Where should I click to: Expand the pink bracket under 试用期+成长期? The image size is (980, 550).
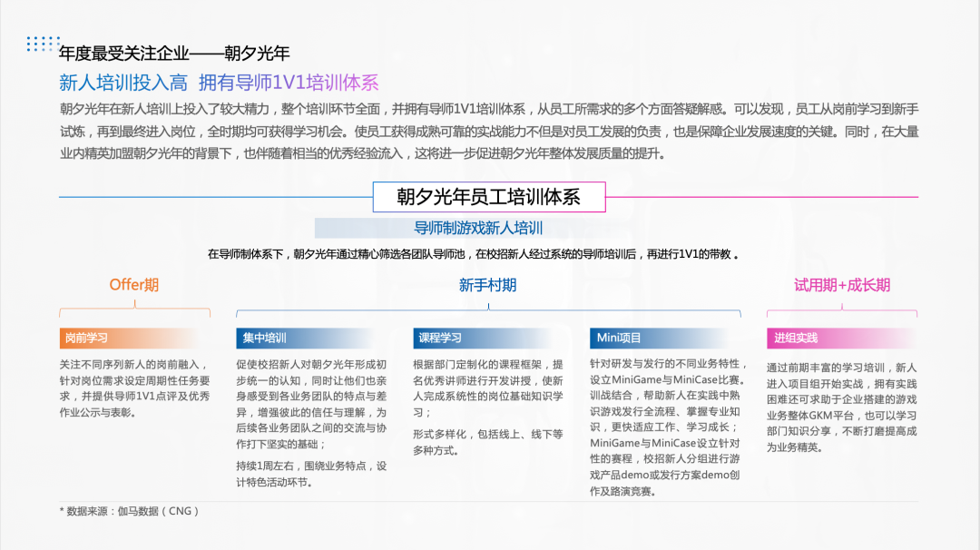840,309
